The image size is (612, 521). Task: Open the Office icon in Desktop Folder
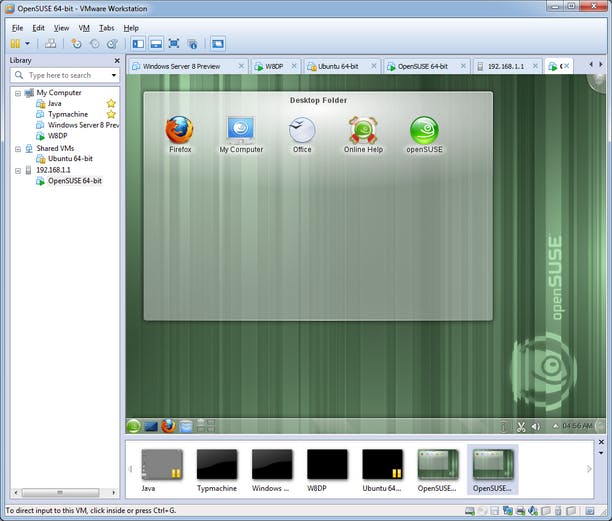pyautogui.click(x=302, y=134)
